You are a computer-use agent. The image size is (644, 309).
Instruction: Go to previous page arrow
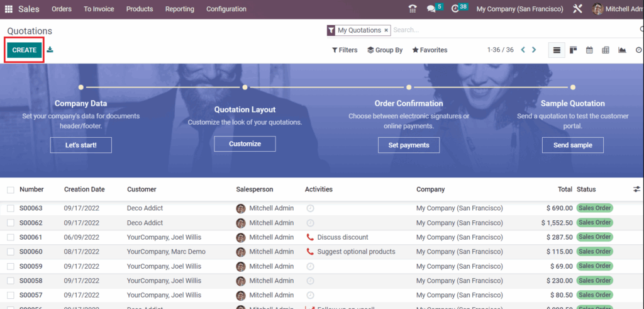pyautogui.click(x=523, y=50)
